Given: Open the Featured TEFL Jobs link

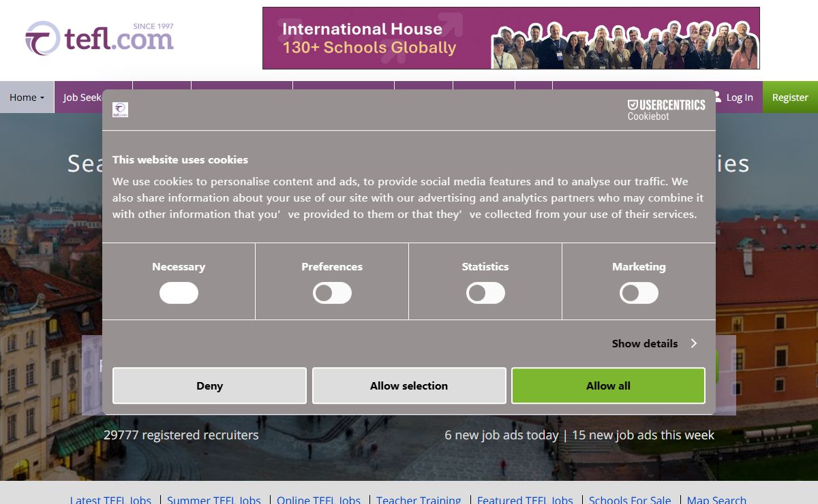Looking at the screenshot, I should pos(525,501).
